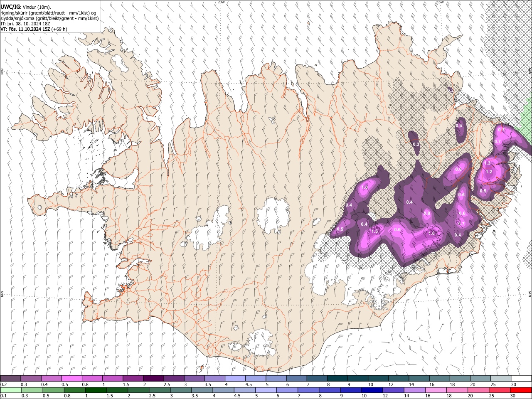The width and height of the screenshot is (532, 399).
Task: Click the white 30 mm snow legend swatch
Action: pyautogui.click(x=521, y=378)
